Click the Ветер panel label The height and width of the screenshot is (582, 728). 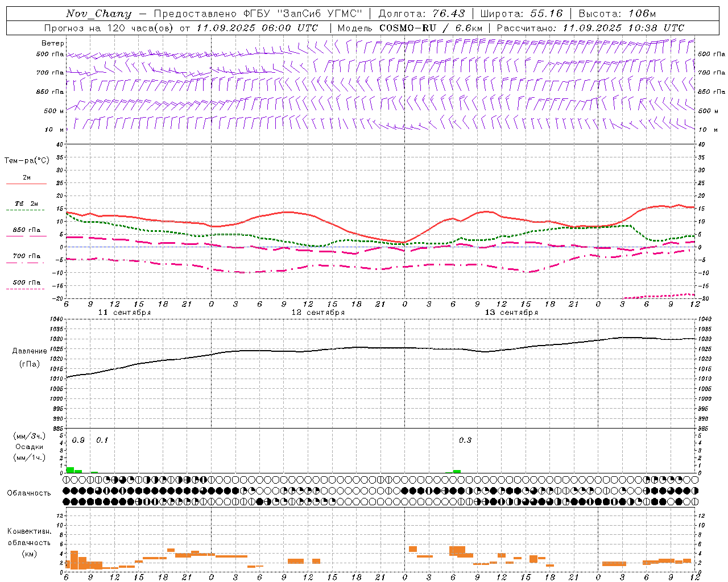click(x=53, y=43)
